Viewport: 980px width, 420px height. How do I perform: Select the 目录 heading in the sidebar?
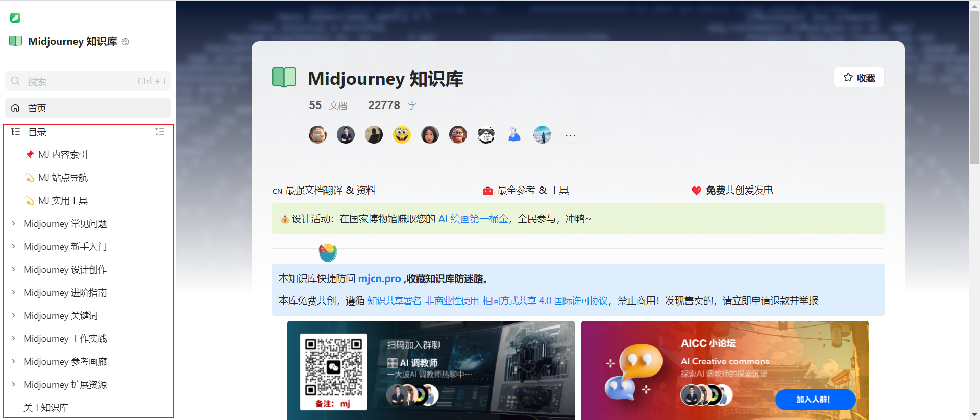[x=37, y=132]
